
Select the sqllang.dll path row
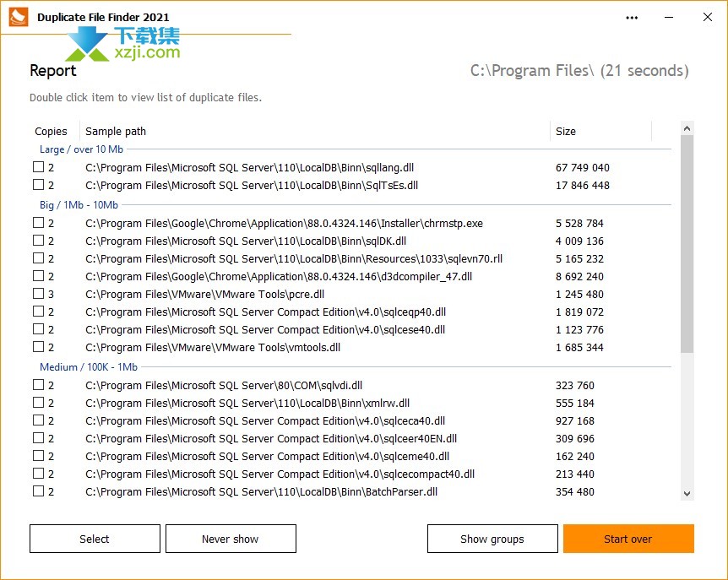pos(249,167)
